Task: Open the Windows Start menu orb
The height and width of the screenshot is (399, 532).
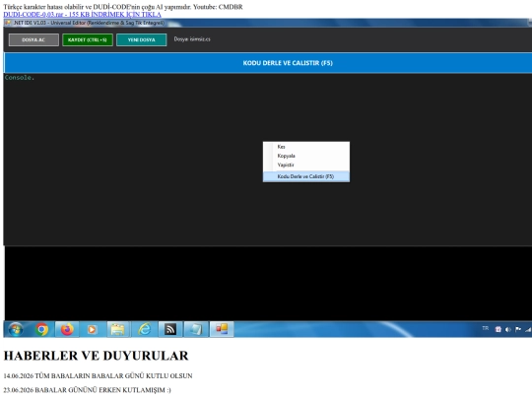Action: (x=16, y=329)
